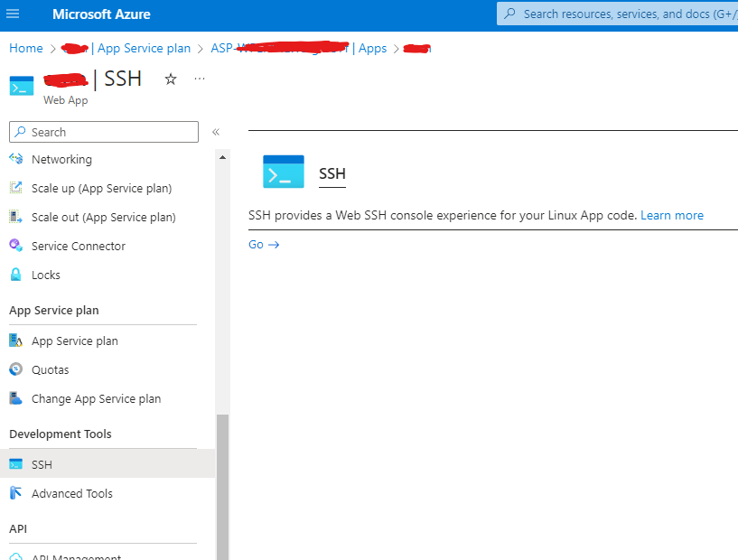Click the SSH sidebar terminal icon
Viewport: 738px width, 560px height.
click(15, 464)
